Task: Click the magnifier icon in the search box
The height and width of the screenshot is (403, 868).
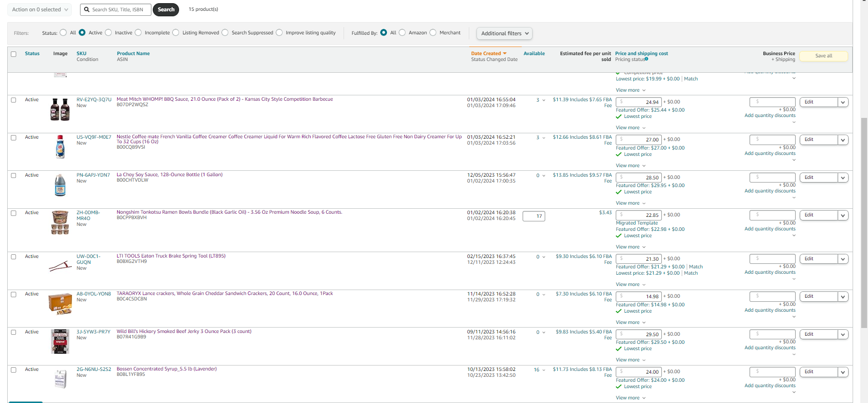Action: [87, 9]
